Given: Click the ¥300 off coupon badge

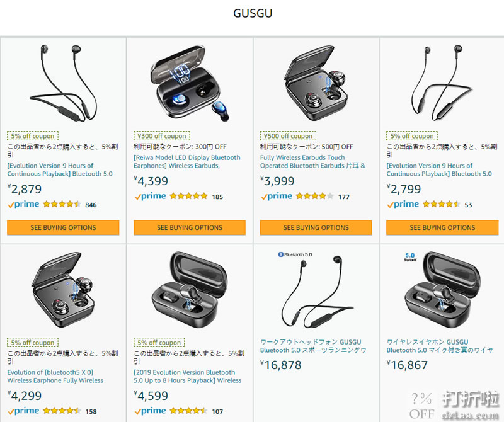Looking at the screenshot, I should click(162, 136).
